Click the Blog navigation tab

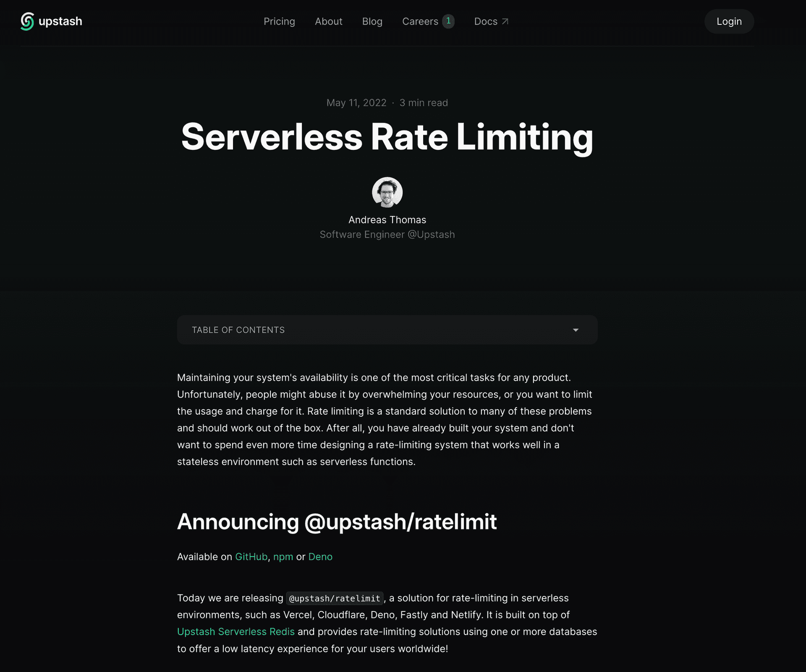coord(372,21)
